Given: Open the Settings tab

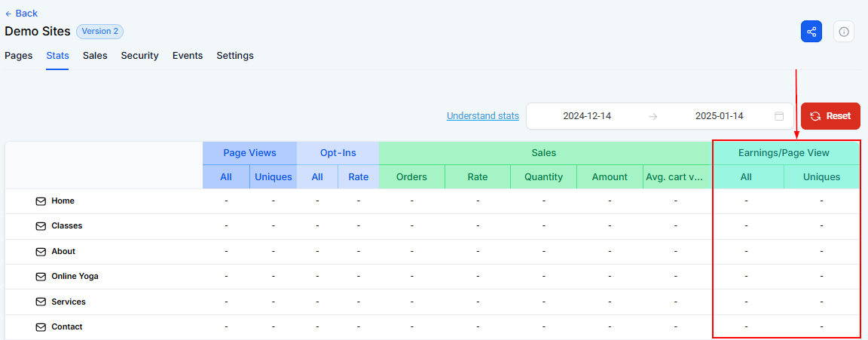Looking at the screenshot, I should coord(235,55).
